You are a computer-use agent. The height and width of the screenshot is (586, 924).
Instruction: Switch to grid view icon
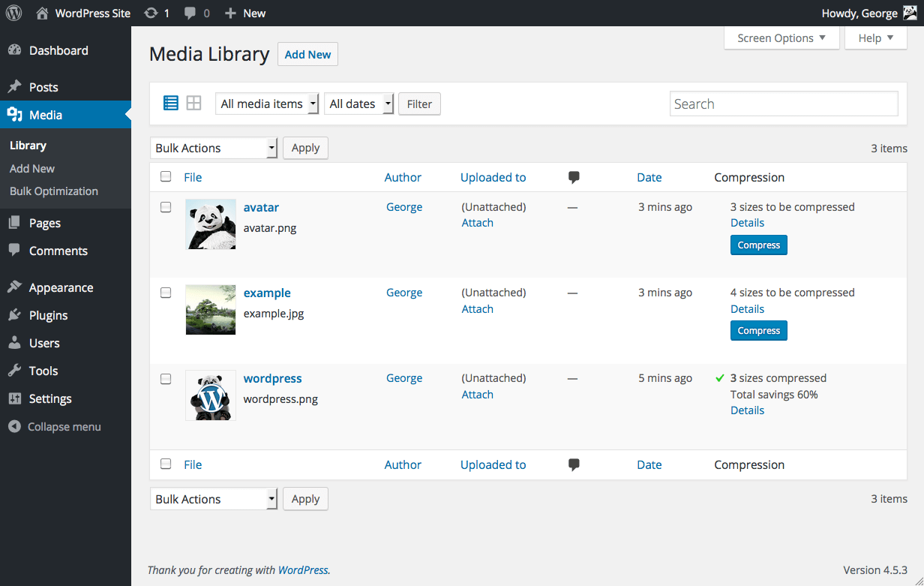193,104
